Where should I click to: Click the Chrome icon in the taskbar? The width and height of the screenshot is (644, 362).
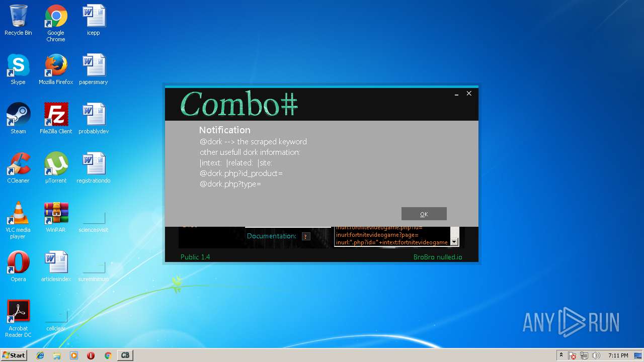(108, 355)
